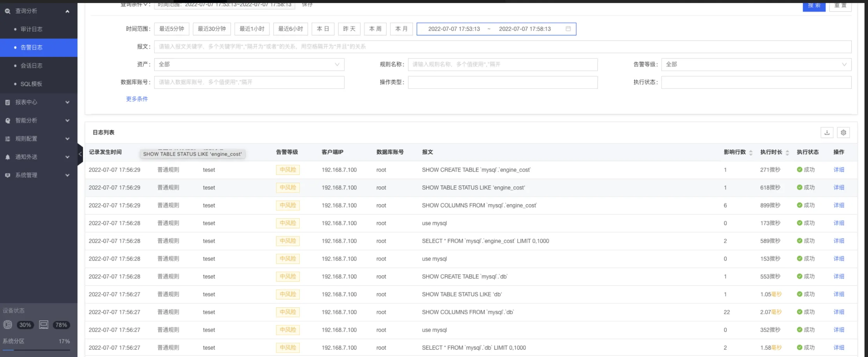Click the download log list icon
This screenshot has width=868, height=357.
coord(827,133)
